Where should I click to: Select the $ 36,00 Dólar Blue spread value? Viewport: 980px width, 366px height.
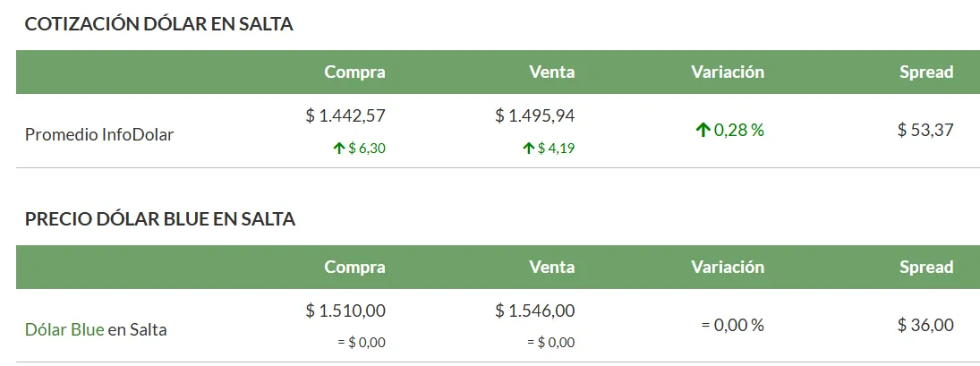click(925, 326)
